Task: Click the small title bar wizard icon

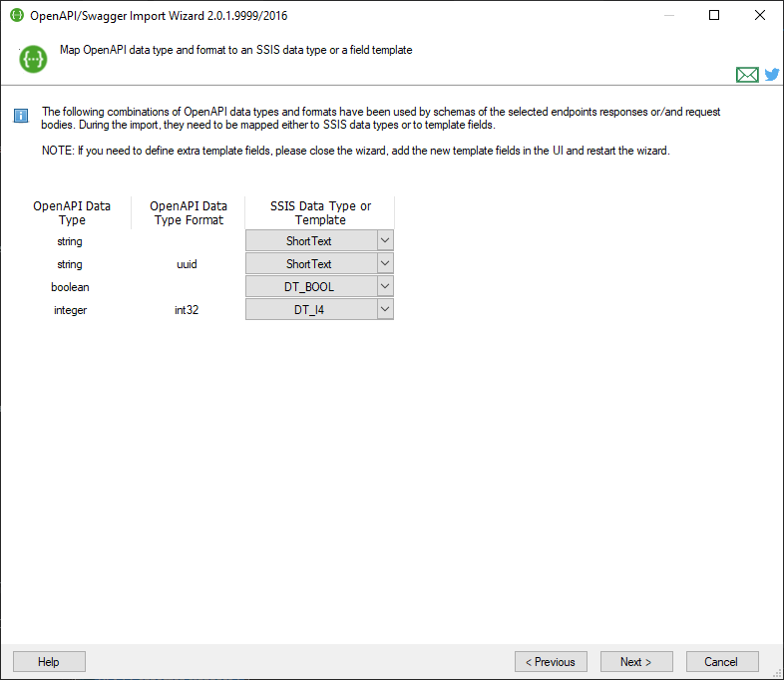Action: pos(17,15)
